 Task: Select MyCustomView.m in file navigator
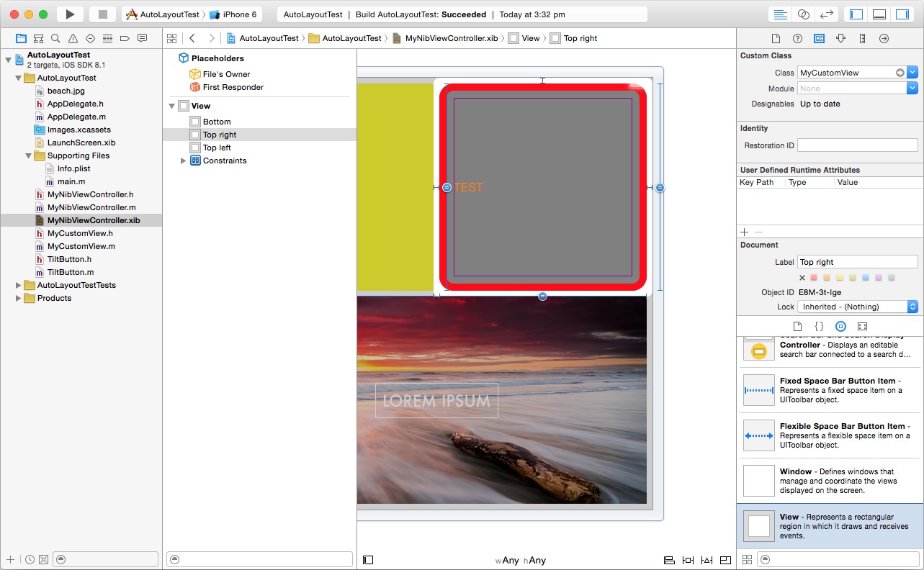pos(81,246)
